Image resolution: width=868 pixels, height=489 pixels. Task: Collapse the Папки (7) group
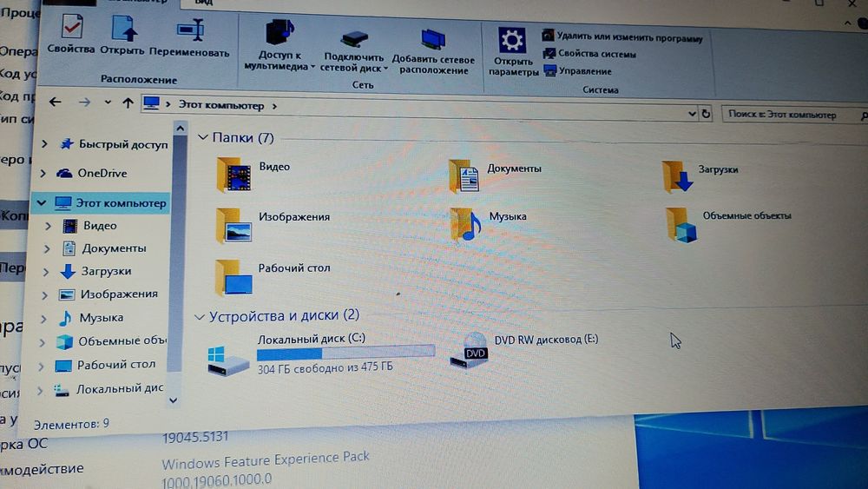click(202, 136)
